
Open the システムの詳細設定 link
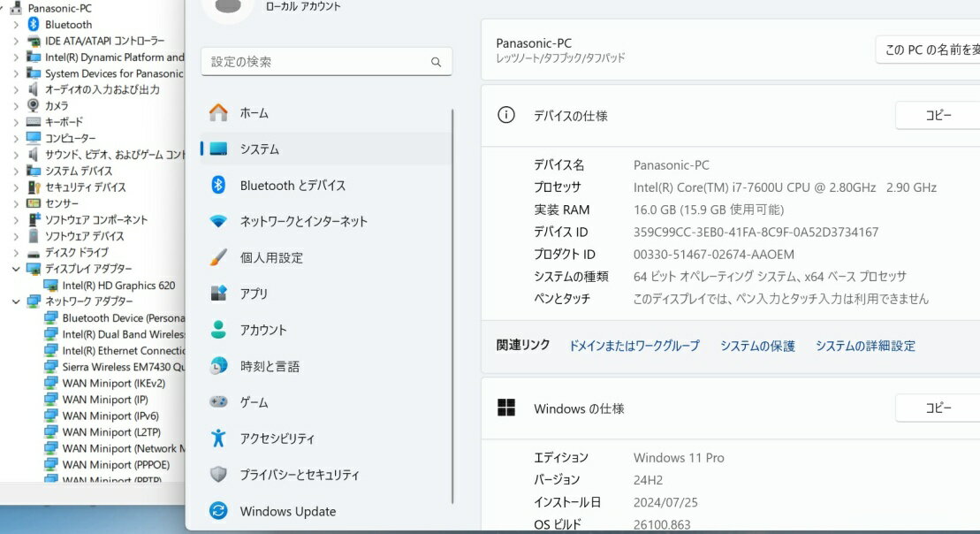(865, 346)
